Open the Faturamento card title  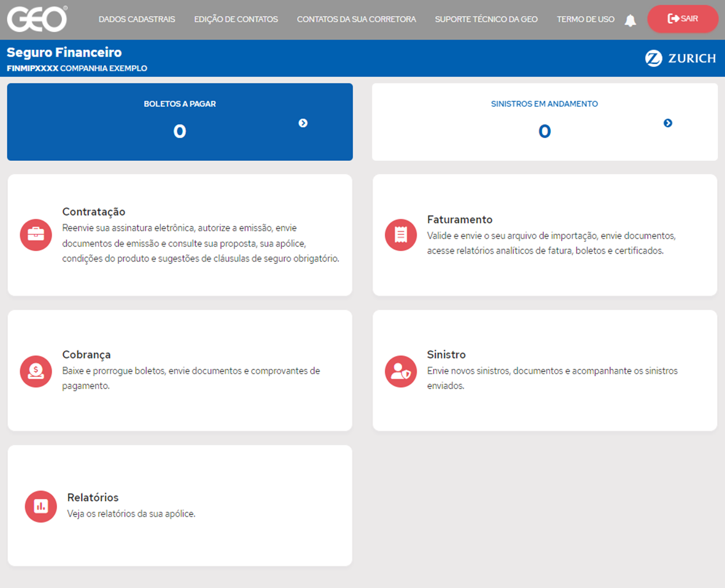click(x=460, y=220)
